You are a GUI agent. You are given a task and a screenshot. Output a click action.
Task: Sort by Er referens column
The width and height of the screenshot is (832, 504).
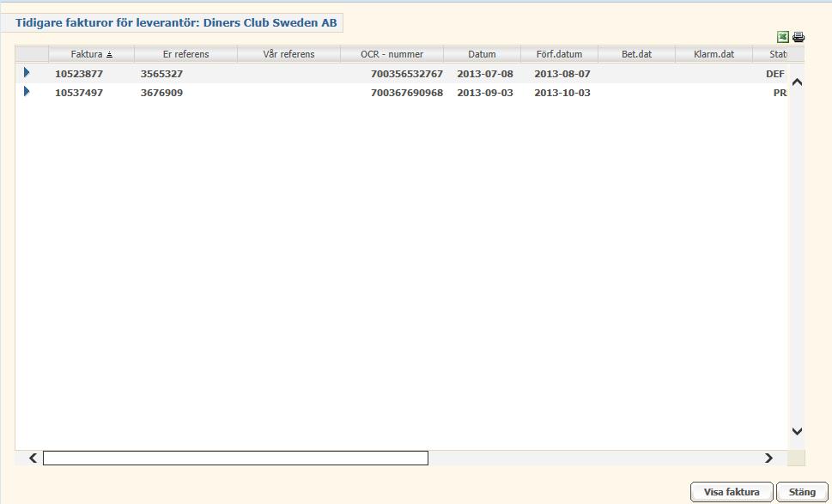point(185,54)
